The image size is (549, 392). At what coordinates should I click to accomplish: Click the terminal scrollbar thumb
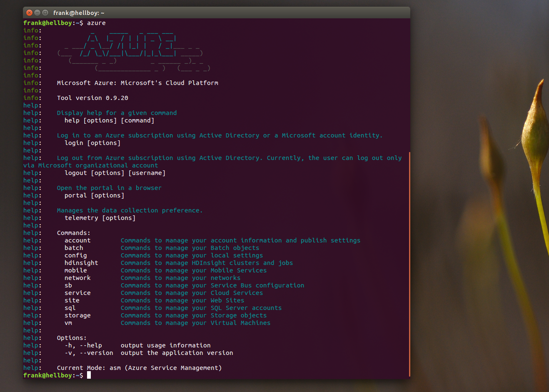pyautogui.click(x=409, y=265)
